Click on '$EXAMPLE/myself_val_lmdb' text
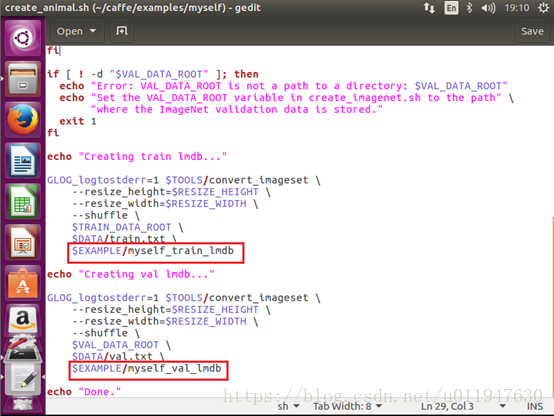The height and width of the screenshot is (416, 554). [147, 369]
